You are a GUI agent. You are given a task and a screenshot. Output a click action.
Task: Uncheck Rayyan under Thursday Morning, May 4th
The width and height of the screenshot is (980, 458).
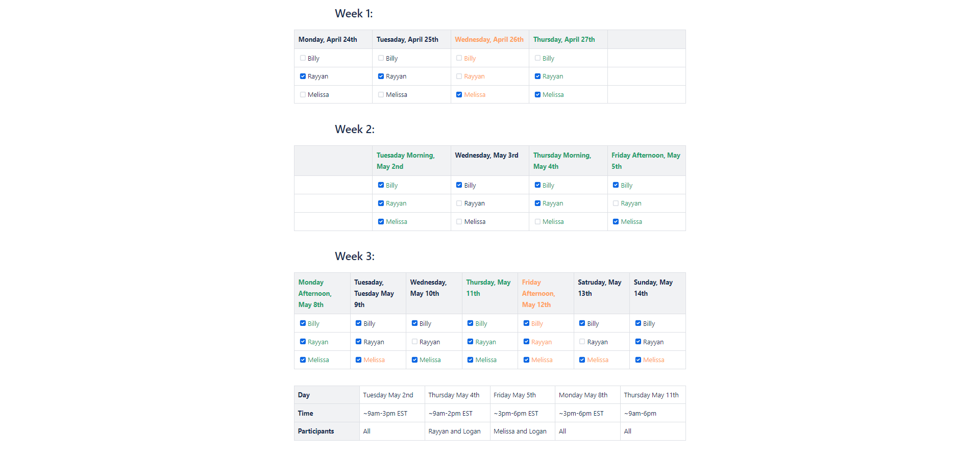[537, 203]
